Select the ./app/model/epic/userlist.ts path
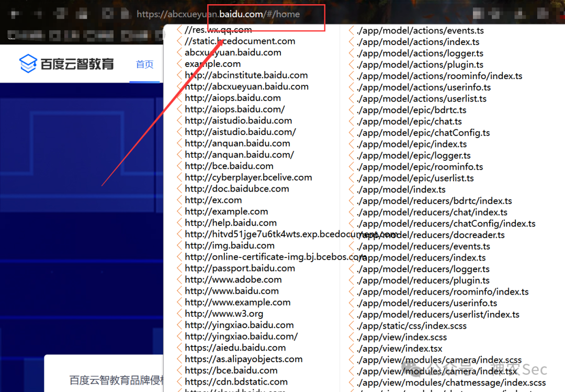Image resolution: width=565 pixels, height=392 pixels. tap(415, 178)
